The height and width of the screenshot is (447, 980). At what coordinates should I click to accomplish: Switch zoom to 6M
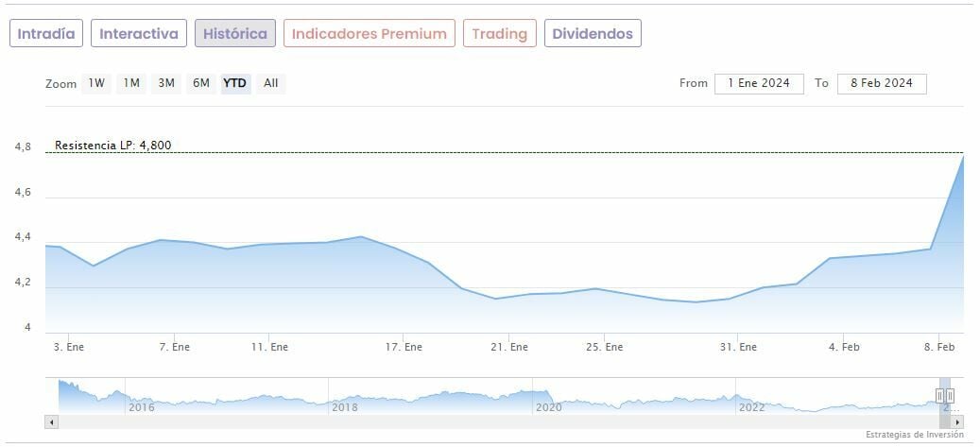(201, 83)
